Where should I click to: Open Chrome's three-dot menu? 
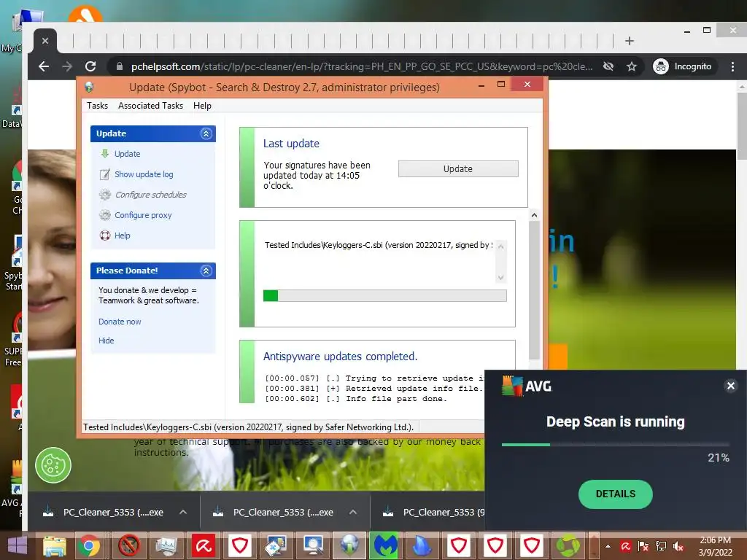coord(732,66)
